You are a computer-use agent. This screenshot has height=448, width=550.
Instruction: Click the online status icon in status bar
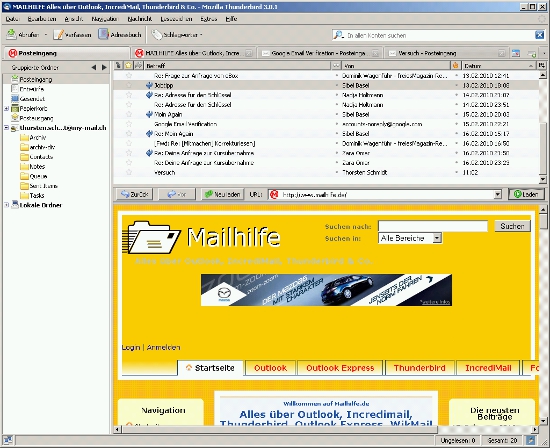pos(8,440)
